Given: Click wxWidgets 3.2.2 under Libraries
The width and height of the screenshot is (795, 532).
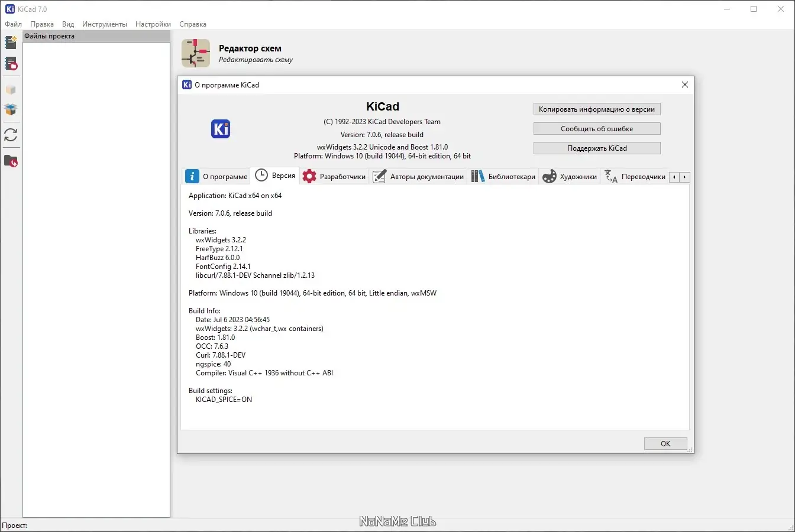Looking at the screenshot, I should 221,240.
